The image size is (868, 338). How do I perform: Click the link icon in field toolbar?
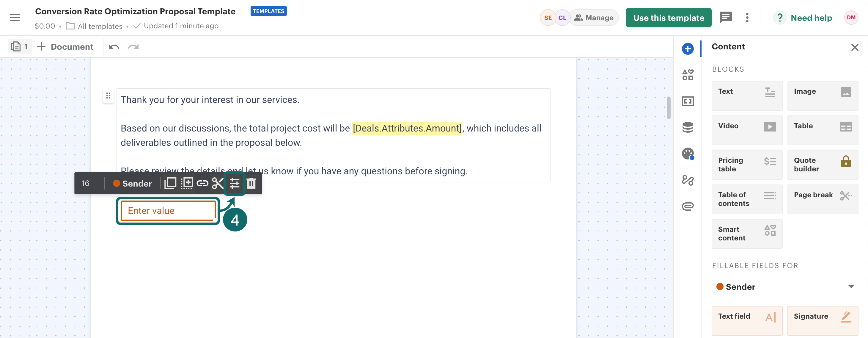pyautogui.click(x=202, y=184)
